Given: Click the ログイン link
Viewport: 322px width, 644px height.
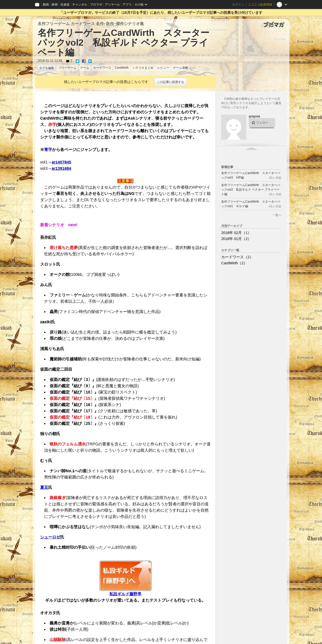Looking at the screenshot, I should point(238,5).
